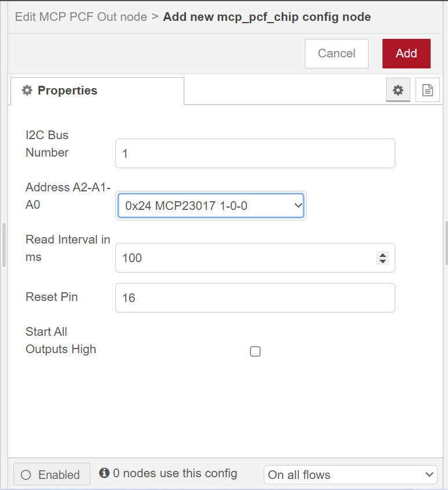Image resolution: width=448 pixels, height=490 pixels.
Task: Open the node settings gear icon
Action: (x=398, y=90)
